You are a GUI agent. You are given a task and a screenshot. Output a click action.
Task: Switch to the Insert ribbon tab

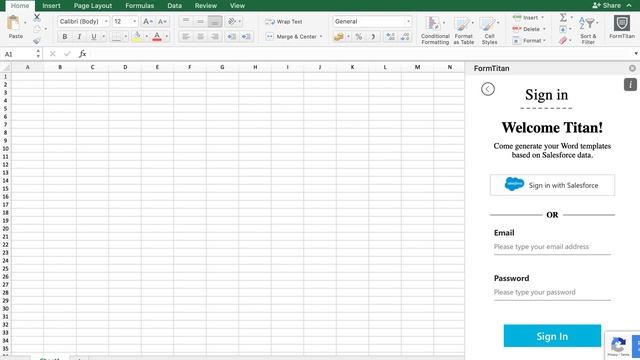tap(51, 6)
